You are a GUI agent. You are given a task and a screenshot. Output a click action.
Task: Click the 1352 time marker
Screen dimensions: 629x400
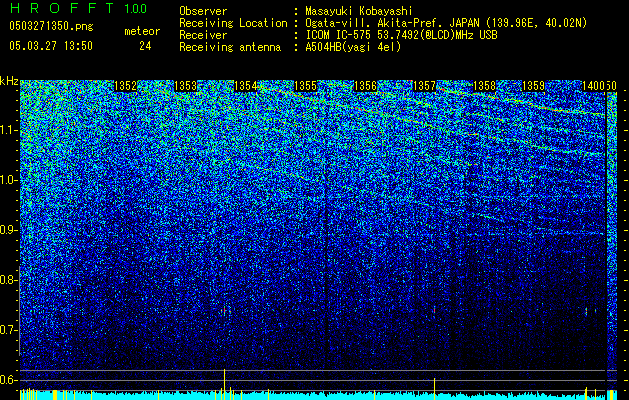pos(126,86)
